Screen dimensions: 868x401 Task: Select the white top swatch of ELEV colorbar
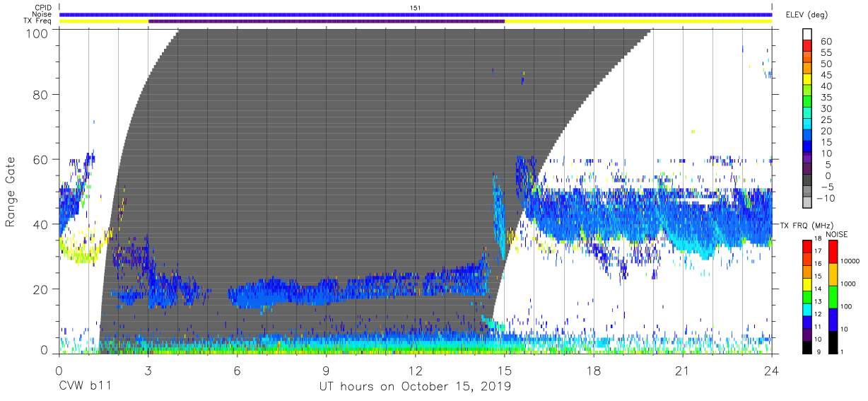click(807, 35)
